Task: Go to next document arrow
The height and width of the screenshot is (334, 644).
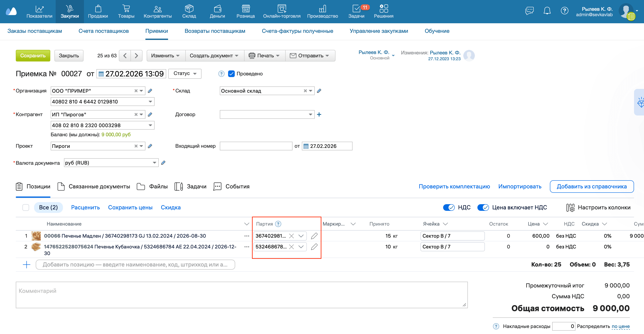Action: (x=136, y=55)
